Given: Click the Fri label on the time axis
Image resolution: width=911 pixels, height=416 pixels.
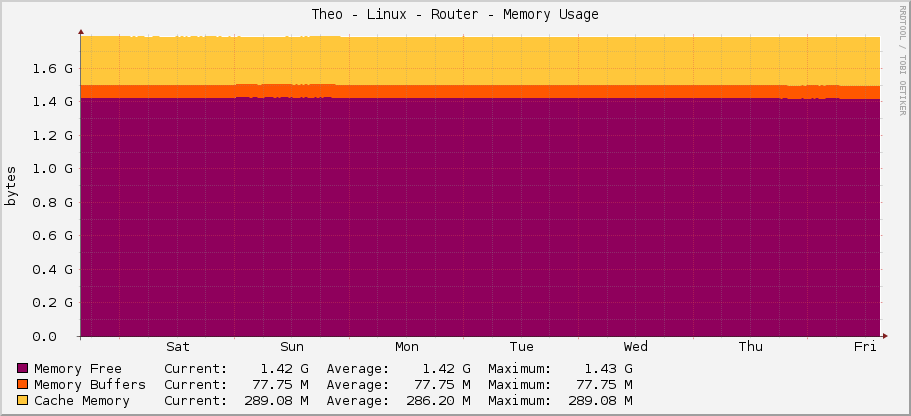Looking at the screenshot, I should (865, 347).
